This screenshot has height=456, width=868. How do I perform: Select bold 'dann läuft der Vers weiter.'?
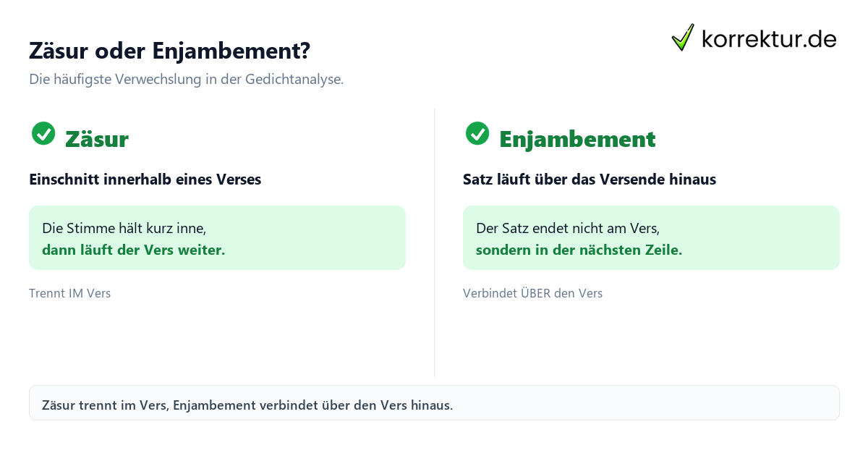click(134, 250)
